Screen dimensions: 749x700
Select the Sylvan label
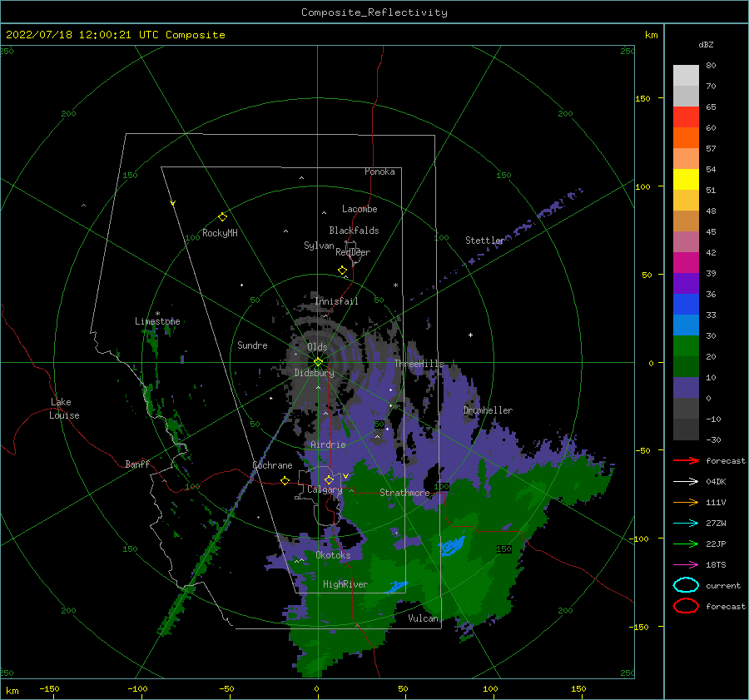click(x=319, y=246)
